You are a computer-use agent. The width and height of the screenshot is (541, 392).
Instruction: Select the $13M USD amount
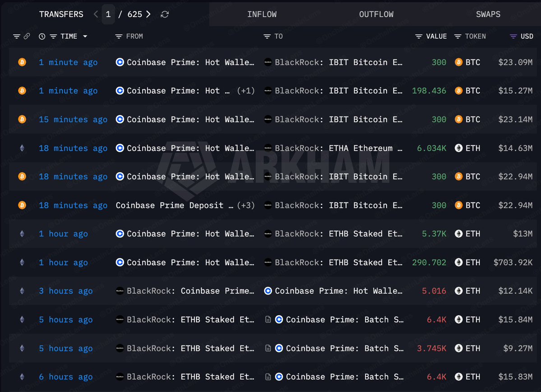523,234
